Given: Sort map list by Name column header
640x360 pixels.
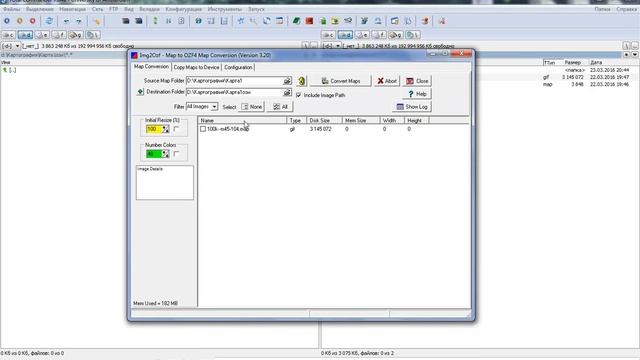Looking at the screenshot, I should click(242, 120).
